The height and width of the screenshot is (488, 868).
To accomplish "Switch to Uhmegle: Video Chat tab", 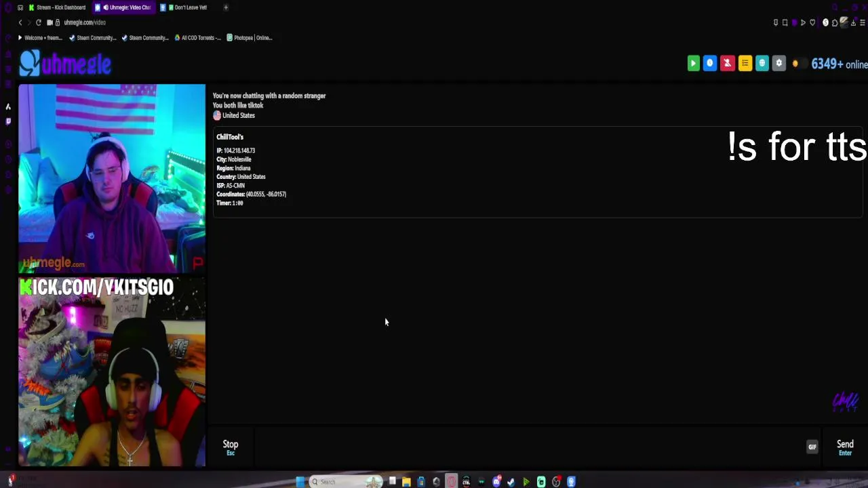I will click(125, 7).
